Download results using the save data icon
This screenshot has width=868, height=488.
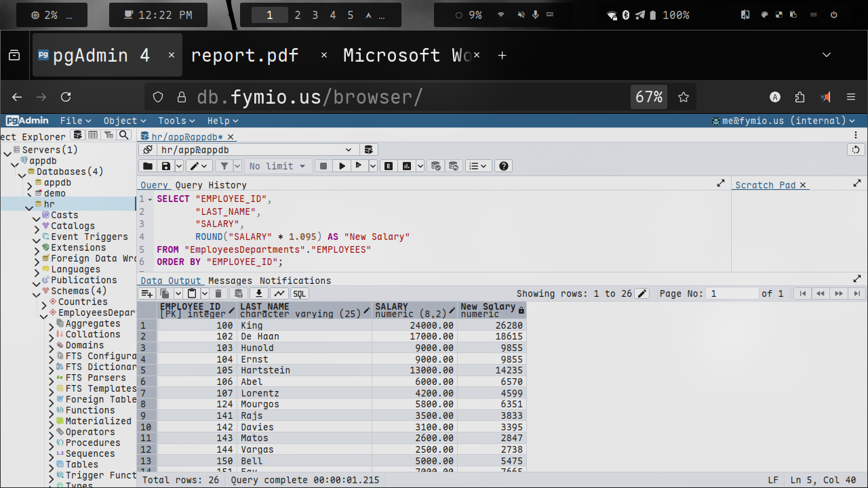click(x=258, y=293)
